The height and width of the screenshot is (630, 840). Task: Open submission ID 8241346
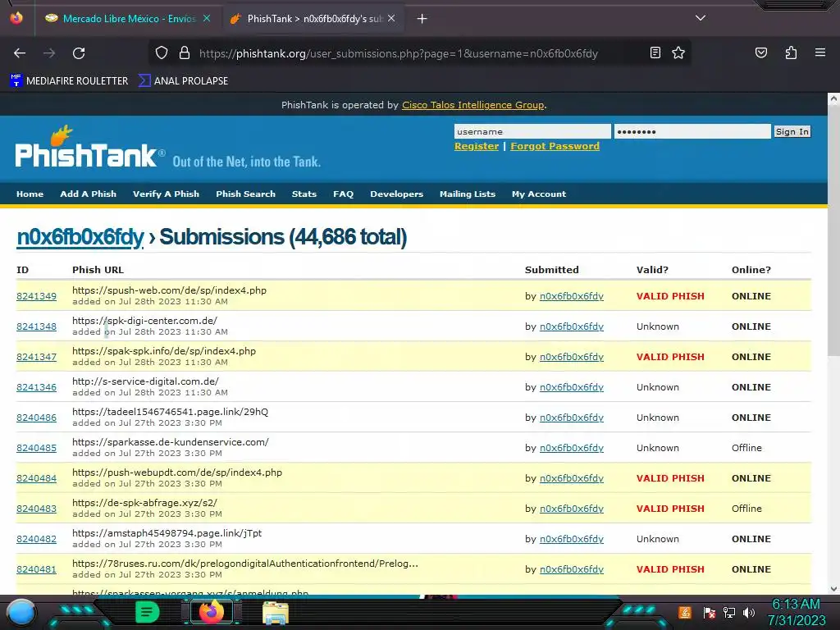[x=36, y=387]
